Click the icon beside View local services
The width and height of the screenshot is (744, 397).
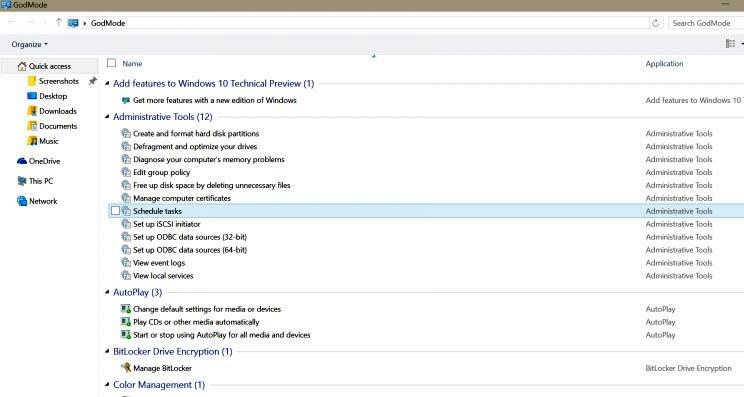pos(126,275)
